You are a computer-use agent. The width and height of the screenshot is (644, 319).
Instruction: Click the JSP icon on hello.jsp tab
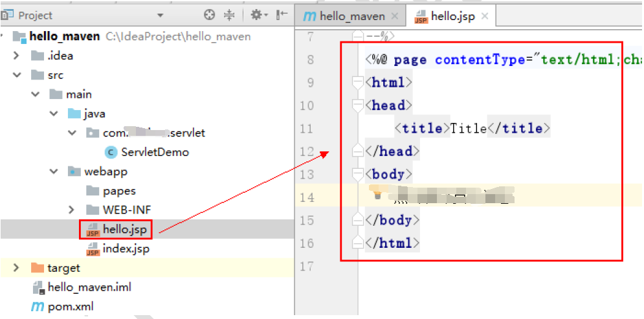pyautogui.click(x=421, y=16)
